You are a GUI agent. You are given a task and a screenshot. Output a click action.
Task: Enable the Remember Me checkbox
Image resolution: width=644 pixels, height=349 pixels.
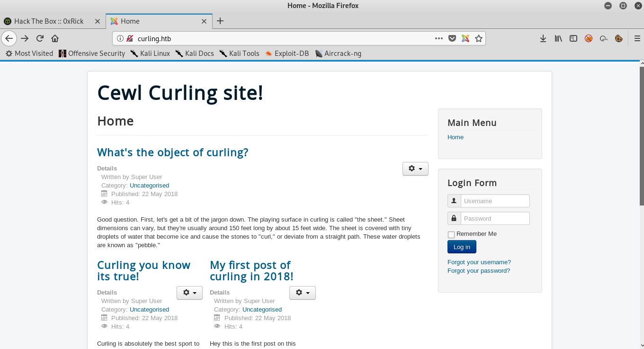pos(451,234)
